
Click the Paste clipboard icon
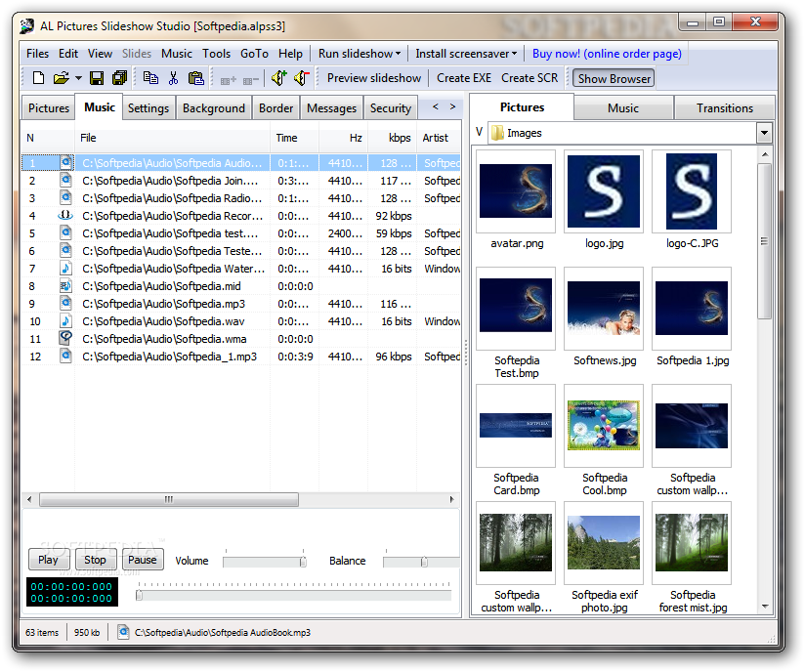point(196,78)
